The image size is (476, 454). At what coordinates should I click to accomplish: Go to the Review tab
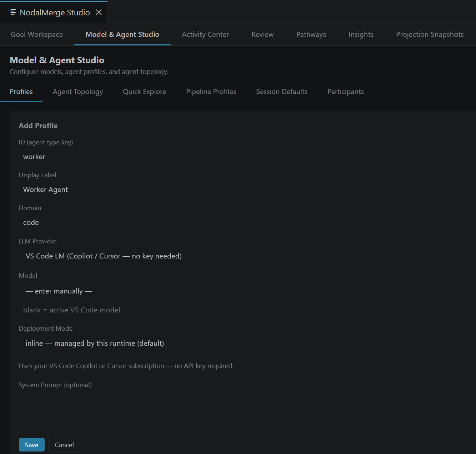coord(262,34)
